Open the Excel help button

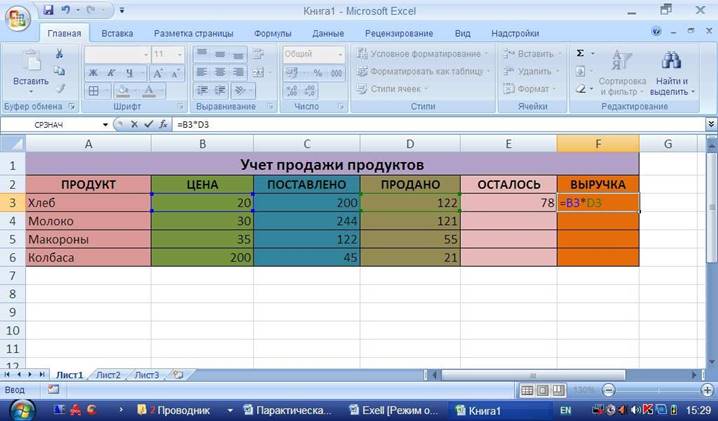tap(656, 32)
